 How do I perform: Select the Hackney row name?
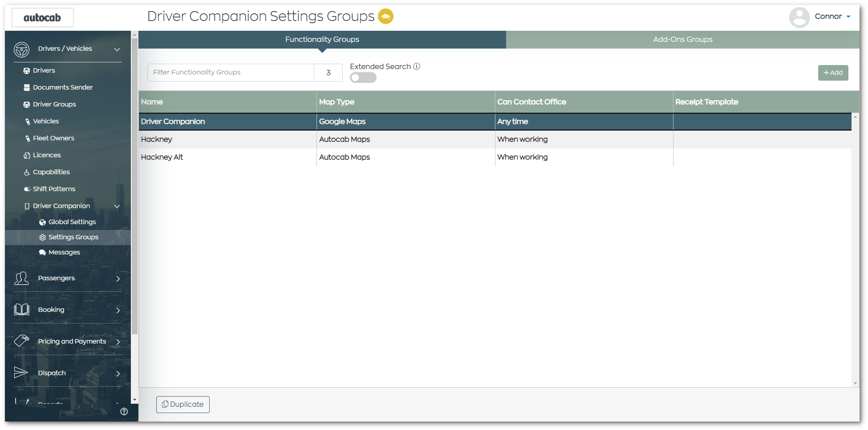pos(157,139)
